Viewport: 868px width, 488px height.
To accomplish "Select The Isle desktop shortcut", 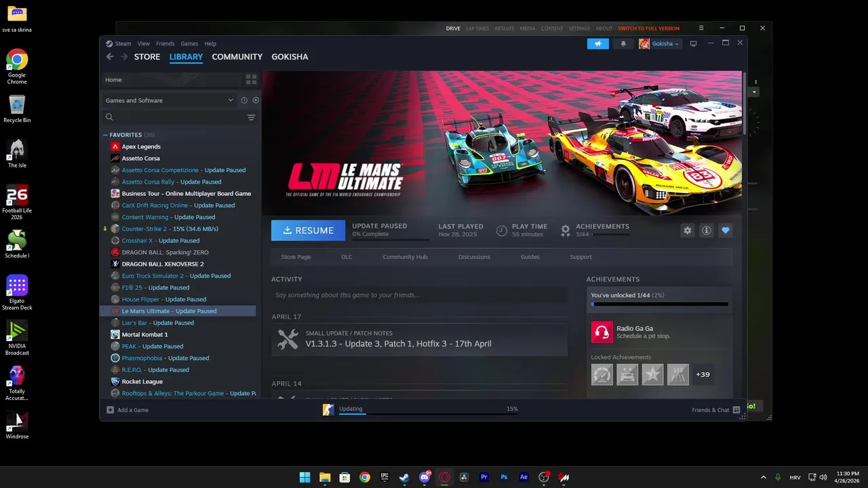I will coord(17,154).
